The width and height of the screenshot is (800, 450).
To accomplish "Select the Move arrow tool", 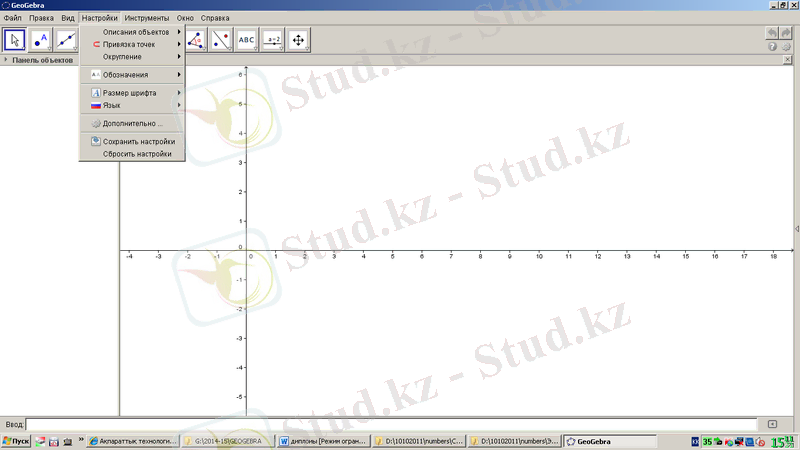I will click(x=14, y=40).
